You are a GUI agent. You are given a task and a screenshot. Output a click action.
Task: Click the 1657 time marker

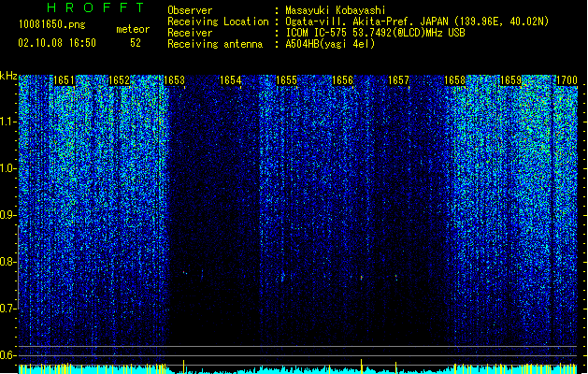coord(398,80)
